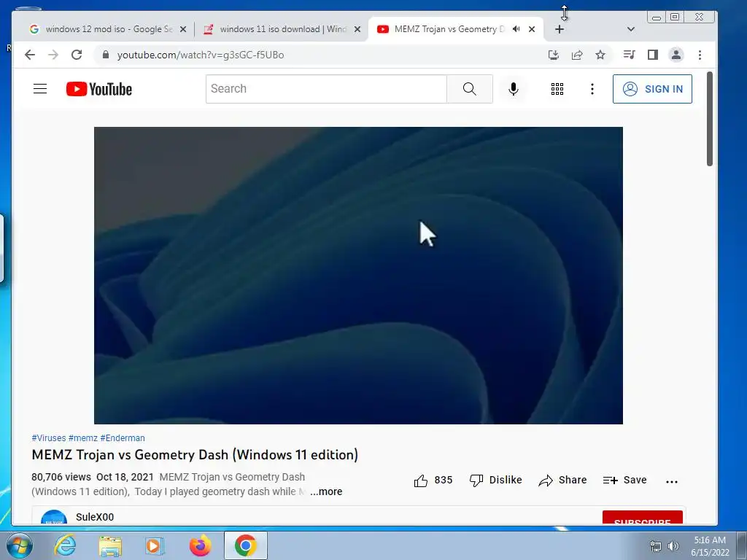Open the SuleX00 channel name
This screenshot has width=747, height=560.
click(95, 517)
